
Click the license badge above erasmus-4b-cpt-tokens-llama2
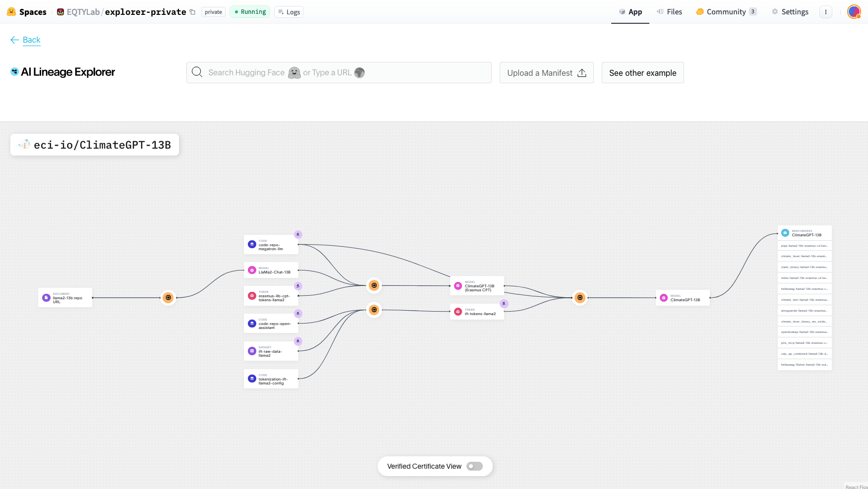tap(298, 286)
